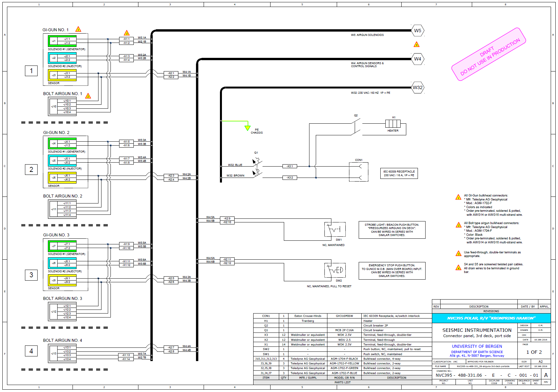
Task: Click the PE chassis ground symbol
Action: pyautogui.click(x=247, y=128)
